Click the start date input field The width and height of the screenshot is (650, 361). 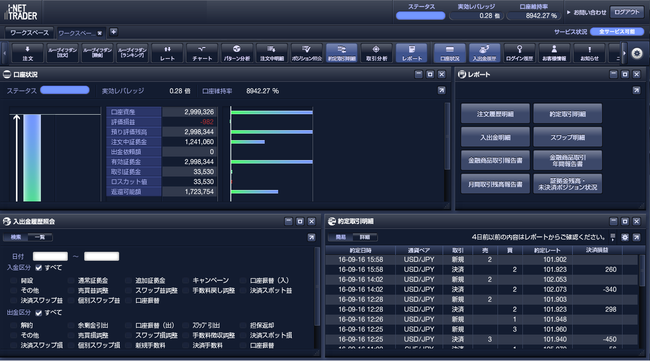click(50, 257)
